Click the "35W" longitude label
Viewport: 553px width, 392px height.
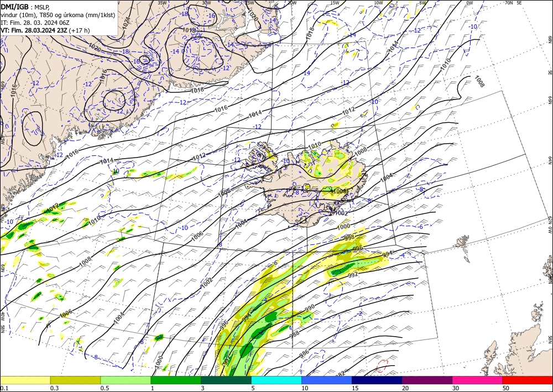[162, 2]
